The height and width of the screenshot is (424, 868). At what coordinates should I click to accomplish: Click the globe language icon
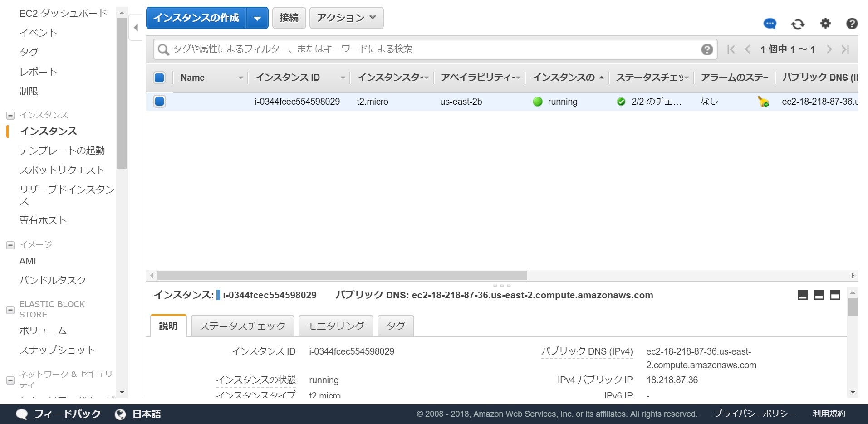click(x=120, y=414)
